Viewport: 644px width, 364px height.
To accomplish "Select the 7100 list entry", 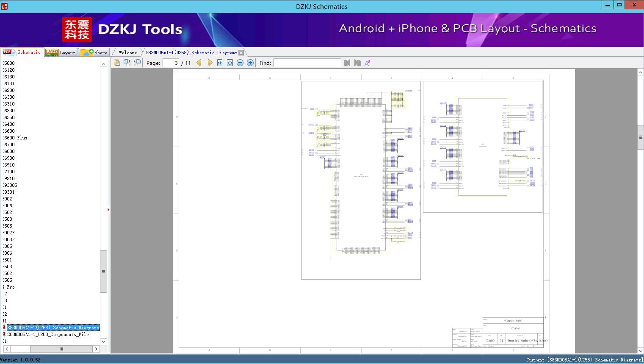I will tap(9, 172).
